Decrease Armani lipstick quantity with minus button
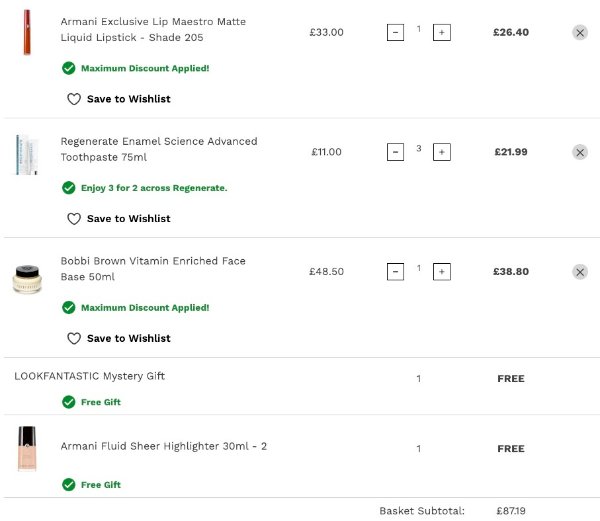This screenshot has height=521, width=600. click(x=395, y=32)
